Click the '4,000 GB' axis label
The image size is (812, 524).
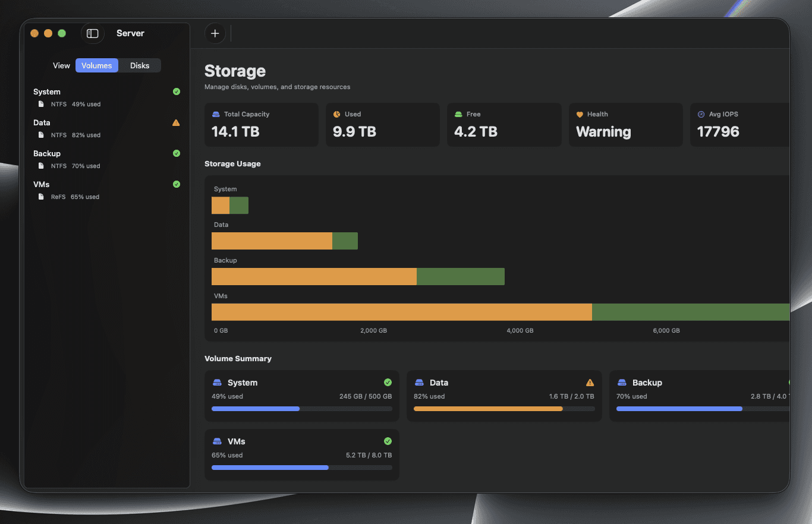point(520,330)
